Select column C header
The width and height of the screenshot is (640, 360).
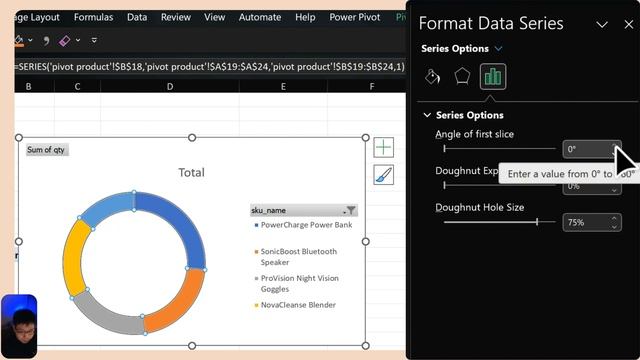tap(77, 87)
